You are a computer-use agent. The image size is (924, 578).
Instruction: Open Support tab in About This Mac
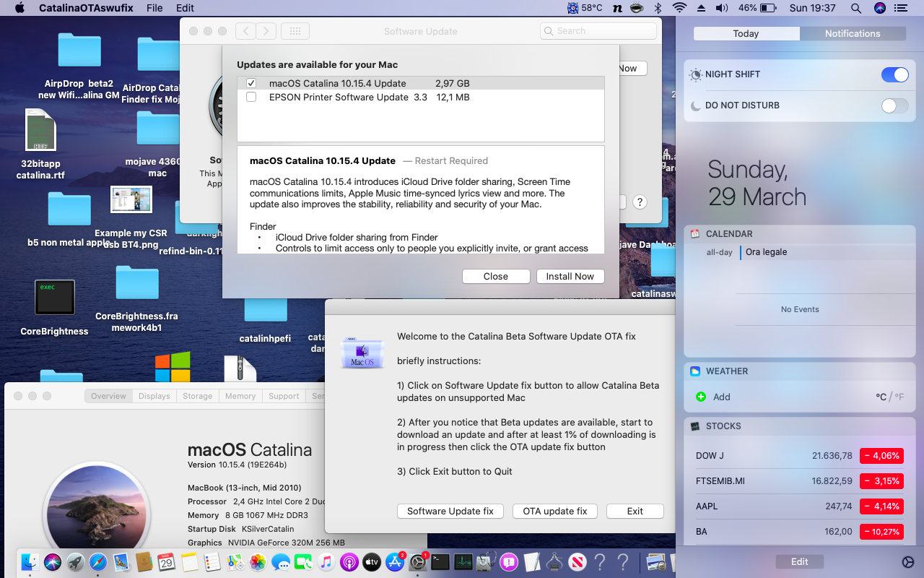pyautogui.click(x=284, y=396)
